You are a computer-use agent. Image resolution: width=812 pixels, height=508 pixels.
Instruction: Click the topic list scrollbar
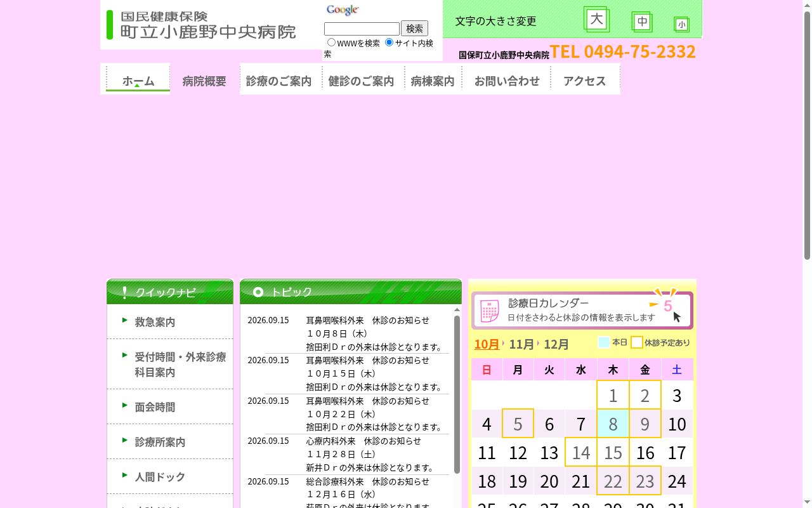pyautogui.click(x=457, y=394)
